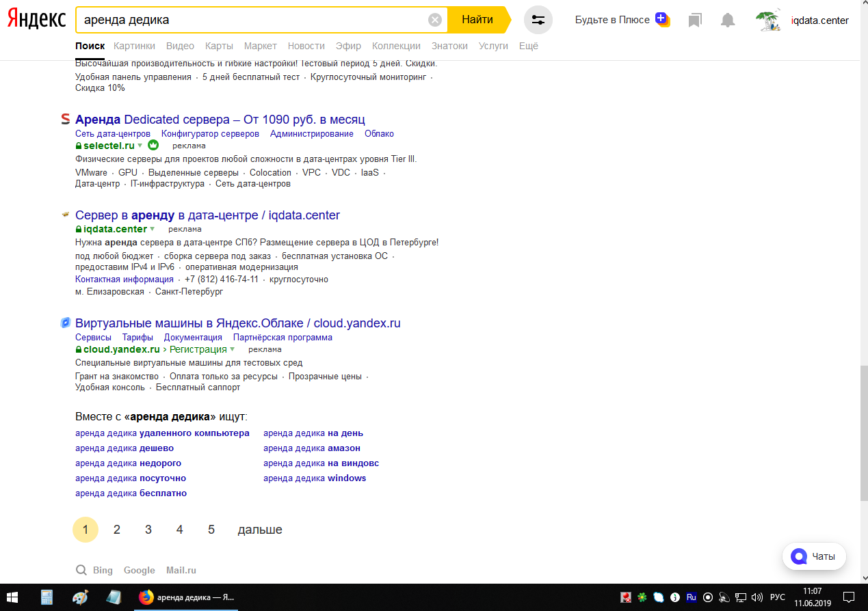Screen dimensions: 868x611
Task: Open Firefox аренда дедика taskbar window
Action: 187,597
